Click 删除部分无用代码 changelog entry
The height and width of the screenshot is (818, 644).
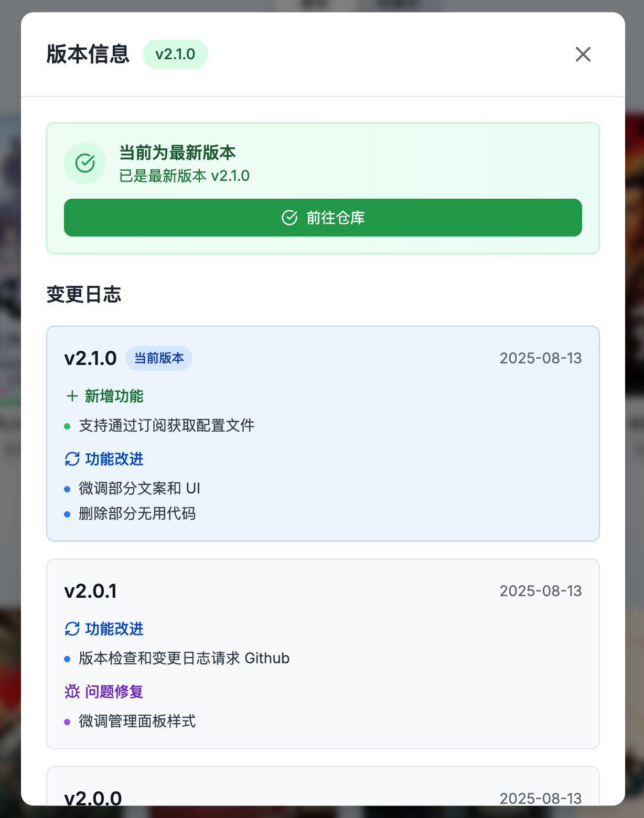137,513
